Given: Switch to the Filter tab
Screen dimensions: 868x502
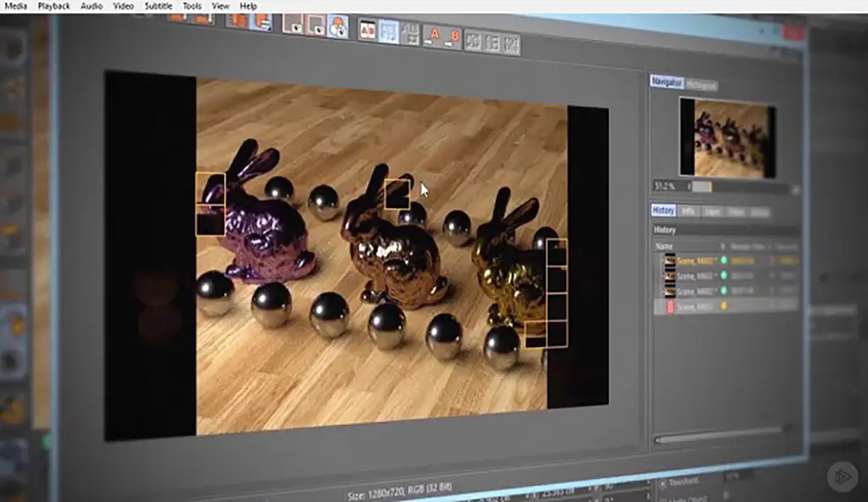Looking at the screenshot, I should tap(736, 212).
